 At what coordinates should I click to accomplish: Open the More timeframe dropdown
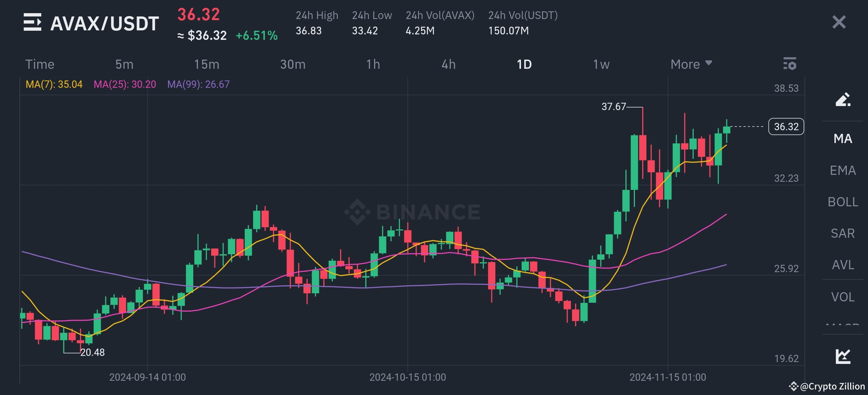tap(690, 64)
